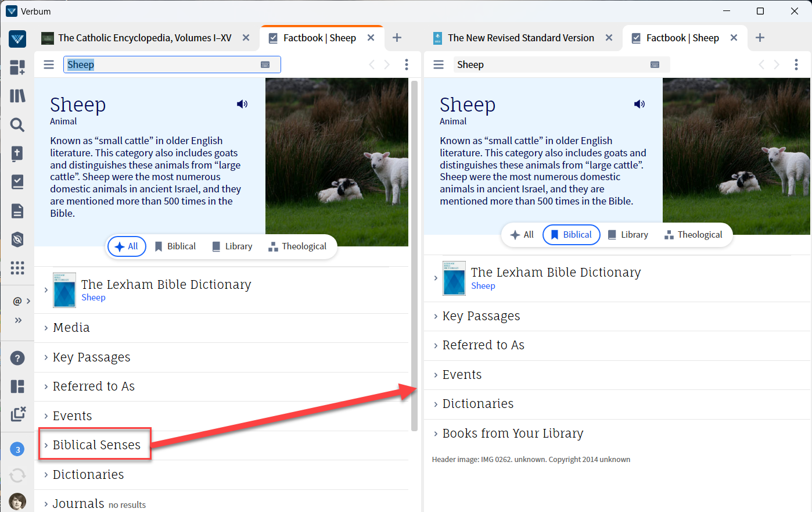Image resolution: width=812 pixels, height=512 pixels.
Task: Click keyboard icon in left Sheep search box
Action: pos(265,65)
